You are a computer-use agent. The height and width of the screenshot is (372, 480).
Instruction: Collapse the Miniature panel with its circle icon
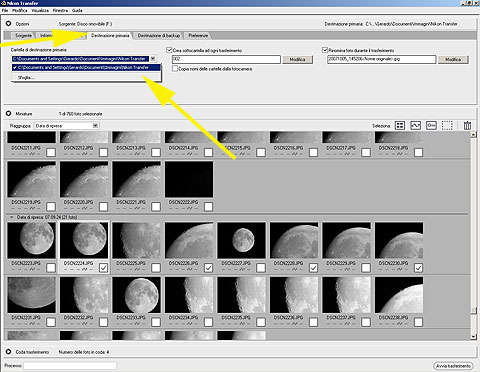[x=9, y=114]
